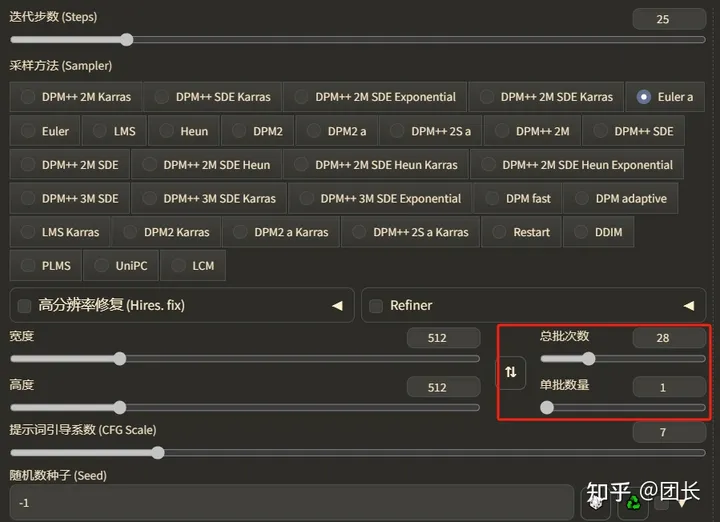Pick plain DPM++ 2M SDE sampler
Screen dimensions: 720x522
click(70, 165)
